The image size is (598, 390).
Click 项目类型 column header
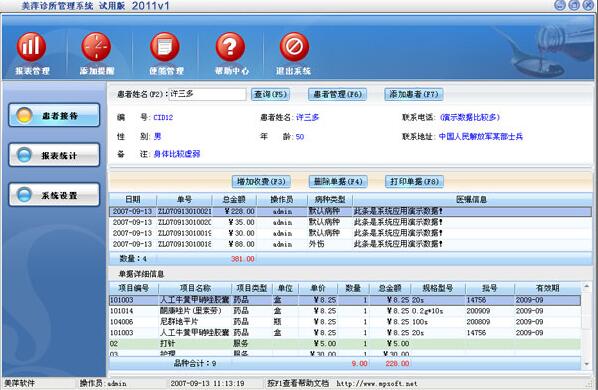click(252, 288)
